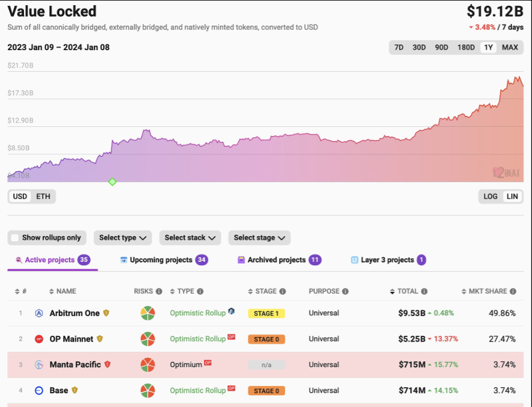Viewport: 532px width, 407px height.
Task: Select the 30D time range button
Action: (x=419, y=47)
